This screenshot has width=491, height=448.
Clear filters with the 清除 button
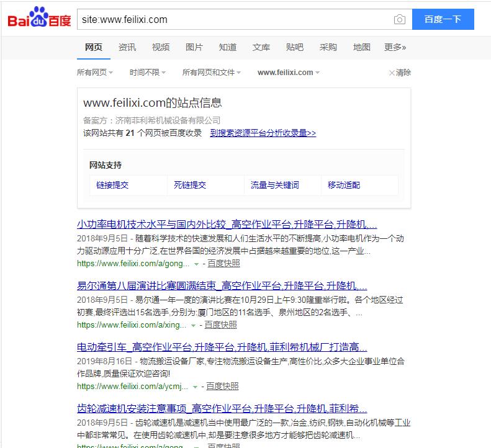(x=400, y=73)
